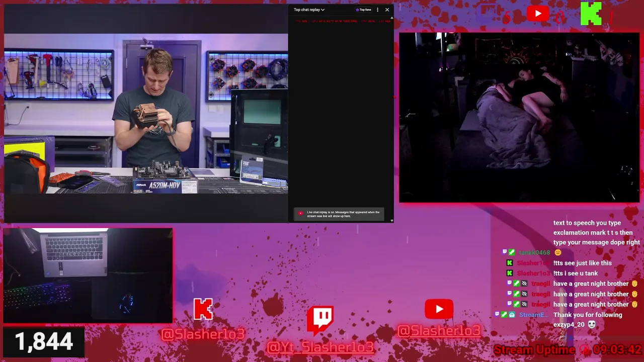
Task: Click the dark bedroom webcam feed
Action: [519, 118]
